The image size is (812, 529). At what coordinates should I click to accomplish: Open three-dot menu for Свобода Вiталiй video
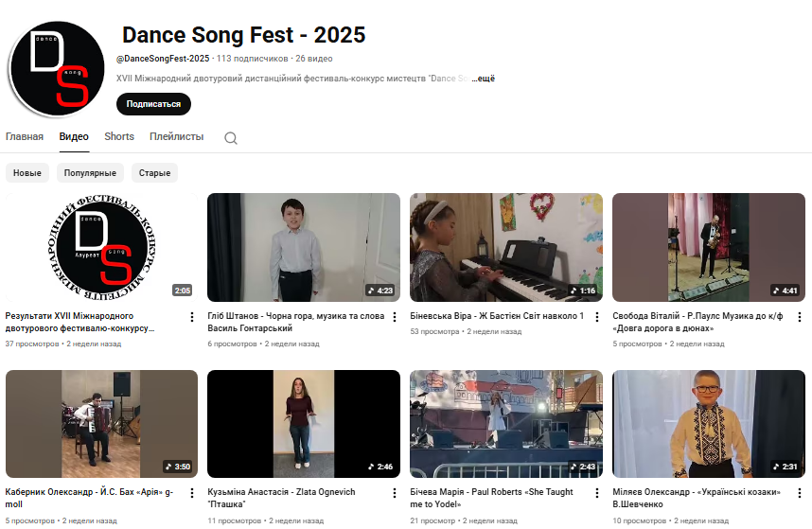(799, 318)
